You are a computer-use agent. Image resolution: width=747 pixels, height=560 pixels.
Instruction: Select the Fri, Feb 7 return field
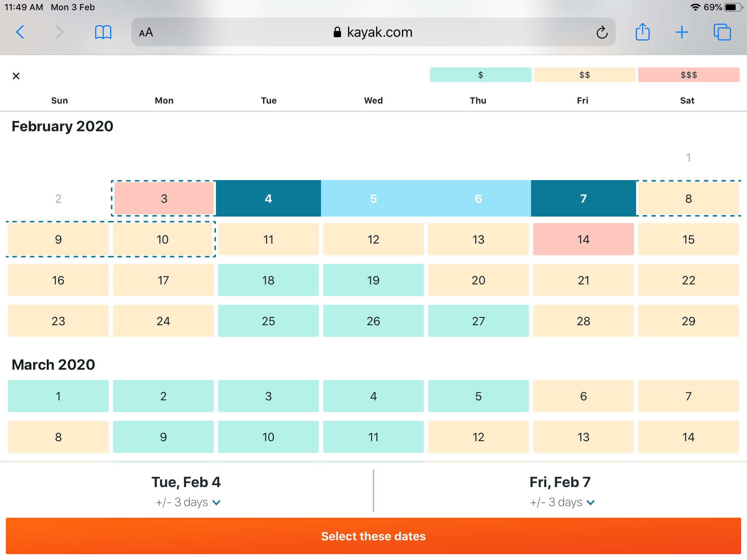(x=560, y=482)
